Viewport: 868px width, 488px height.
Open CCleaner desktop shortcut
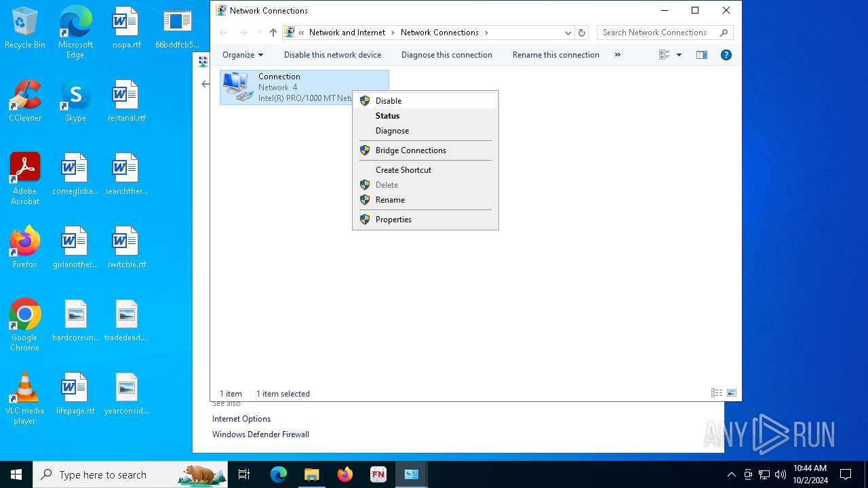coord(25,102)
